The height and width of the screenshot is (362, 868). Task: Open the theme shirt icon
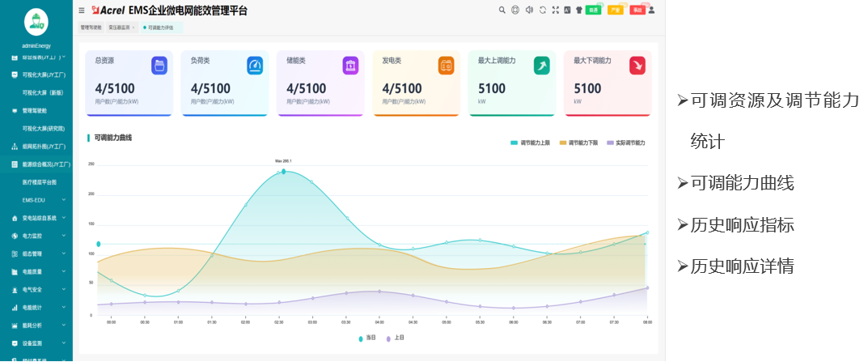[579, 11]
